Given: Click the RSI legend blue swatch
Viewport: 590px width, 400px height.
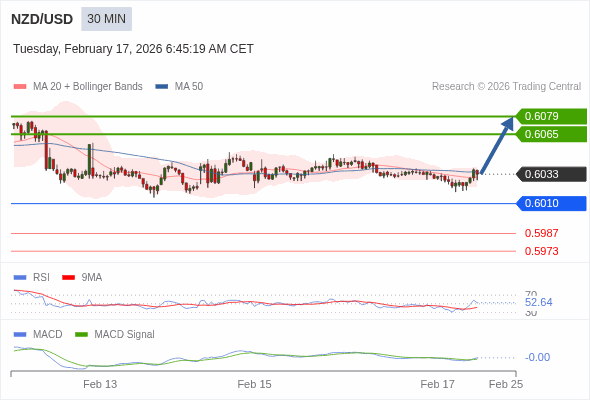Looking at the screenshot, I should coord(20,278).
